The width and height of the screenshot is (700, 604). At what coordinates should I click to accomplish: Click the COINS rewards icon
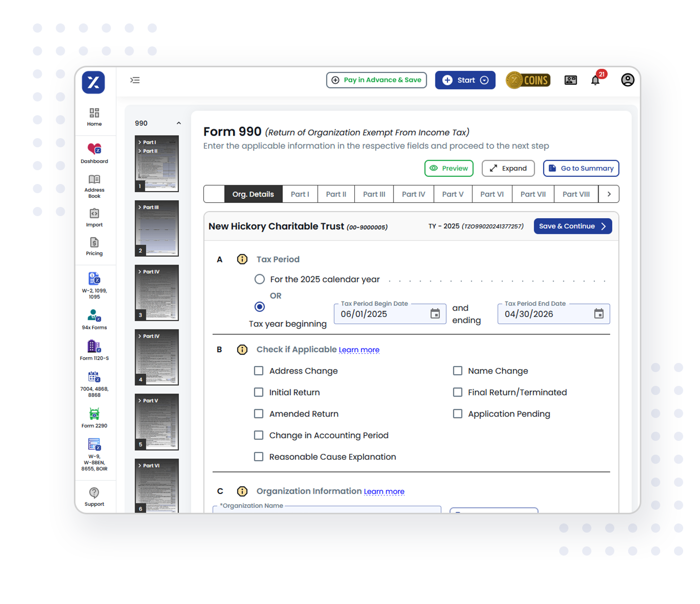[x=528, y=80]
